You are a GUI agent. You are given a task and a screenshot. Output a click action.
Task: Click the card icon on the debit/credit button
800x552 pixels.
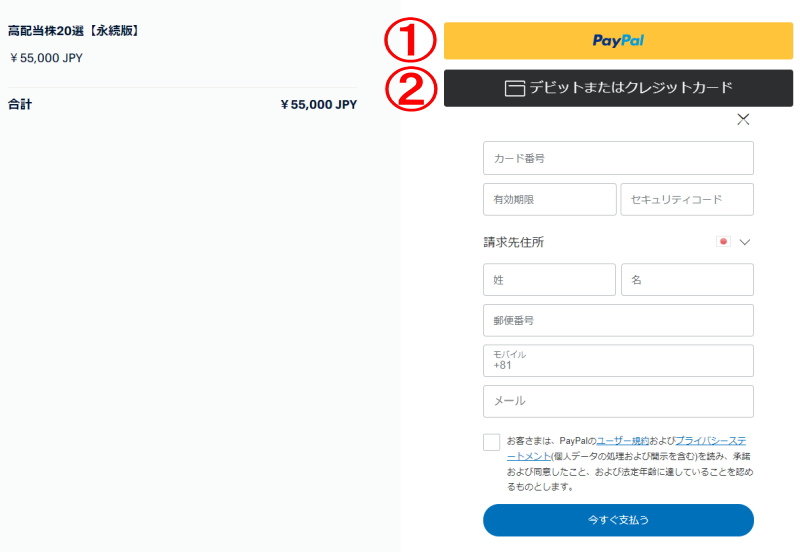(x=515, y=88)
